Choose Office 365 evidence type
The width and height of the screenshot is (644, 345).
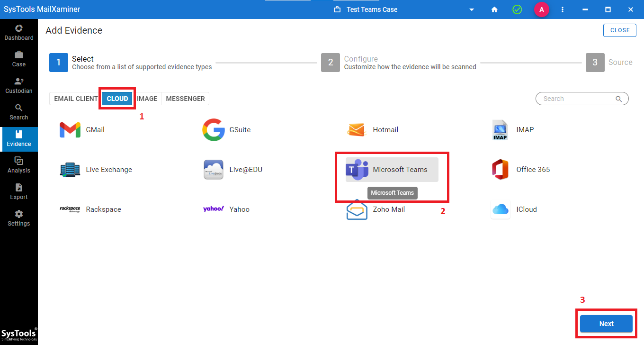point(521,170)
